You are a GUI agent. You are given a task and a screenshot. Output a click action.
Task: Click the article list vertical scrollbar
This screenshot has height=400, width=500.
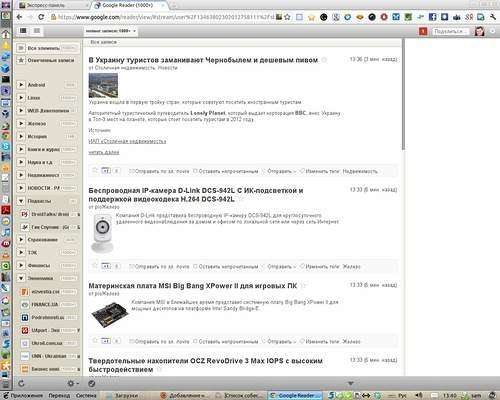(403, 95)
